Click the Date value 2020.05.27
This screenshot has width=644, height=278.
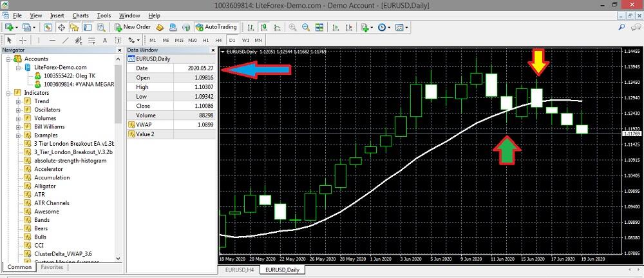click(194, 68)
